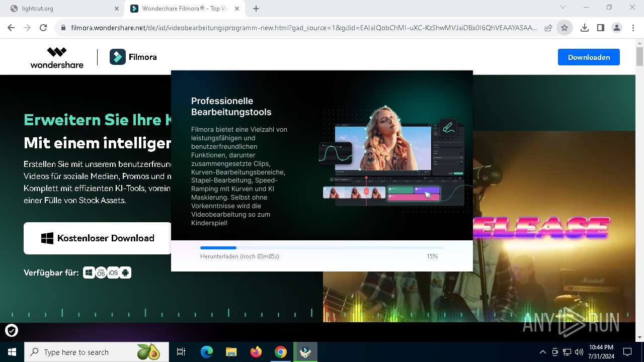The height and width of the screenshot is (362, 644).
Task: Open a new browser tab
Action: point(256,9)
